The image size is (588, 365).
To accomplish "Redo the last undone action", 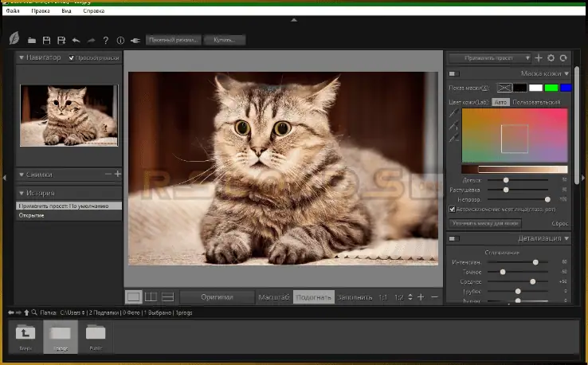I will point(91,40).
